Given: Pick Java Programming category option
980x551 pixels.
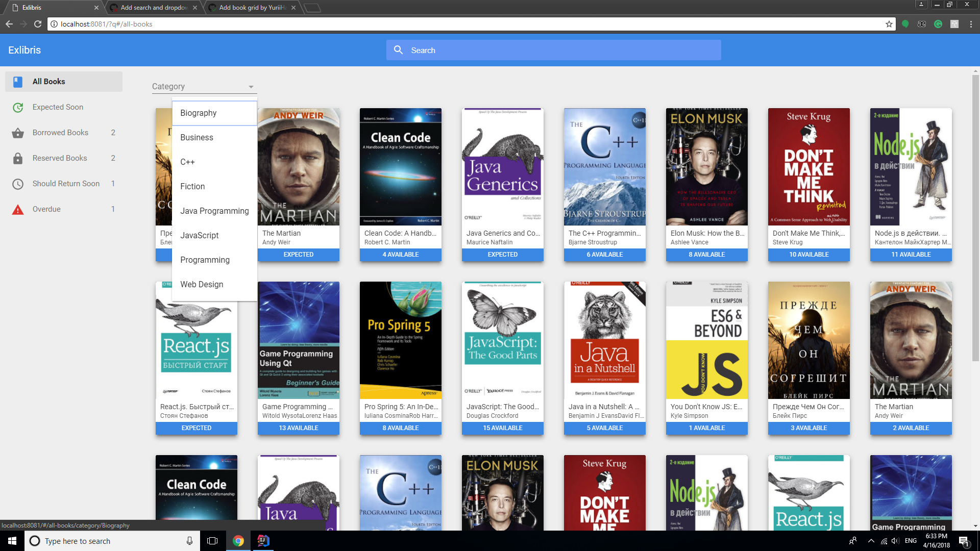Looking at the screenshot, I should (214, 211).
